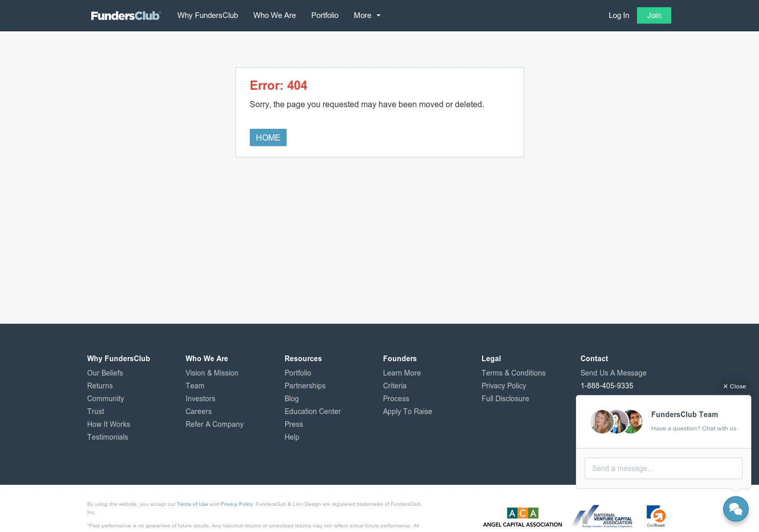The height and width of the screenshot is (532, 759).
Task: Open Investors footer link
Action: [x=201, y=399]
